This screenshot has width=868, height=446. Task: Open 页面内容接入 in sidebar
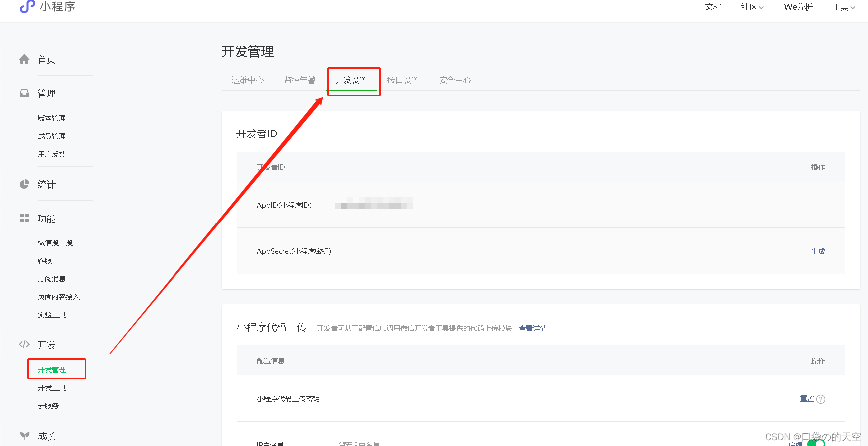(59, 297)
